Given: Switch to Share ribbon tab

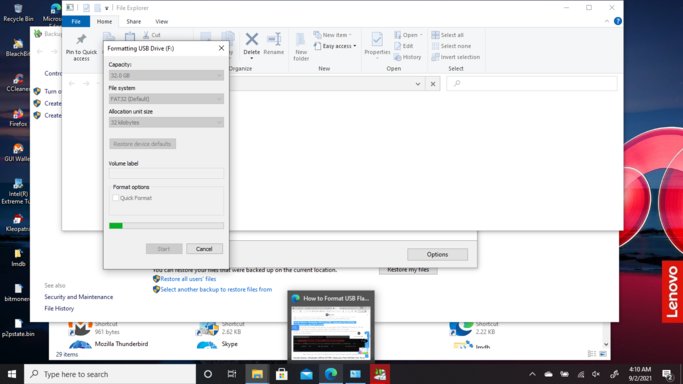Looking at the screenshot, I should 133,21.
